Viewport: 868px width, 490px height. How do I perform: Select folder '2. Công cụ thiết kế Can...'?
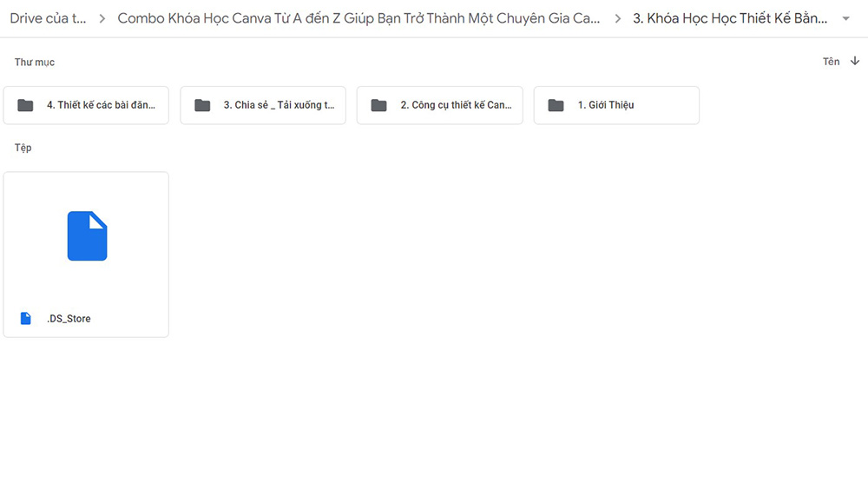pyautogui.click(x=439, y=105)
